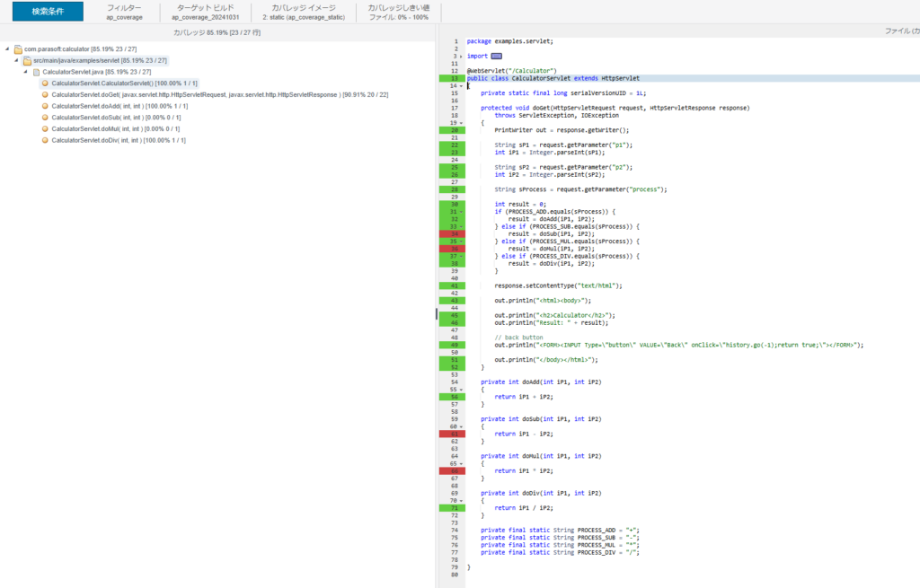Click the CalculatorServlet.java file icon

pos(37,72)
